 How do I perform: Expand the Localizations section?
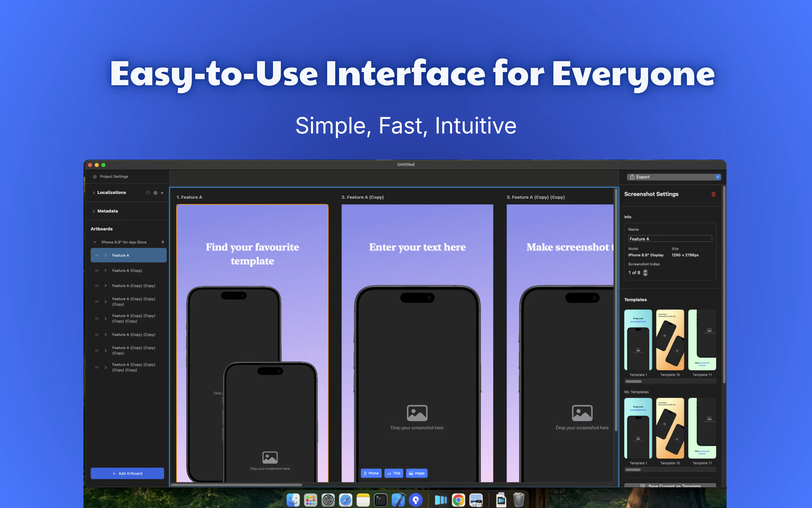[94, 193]
